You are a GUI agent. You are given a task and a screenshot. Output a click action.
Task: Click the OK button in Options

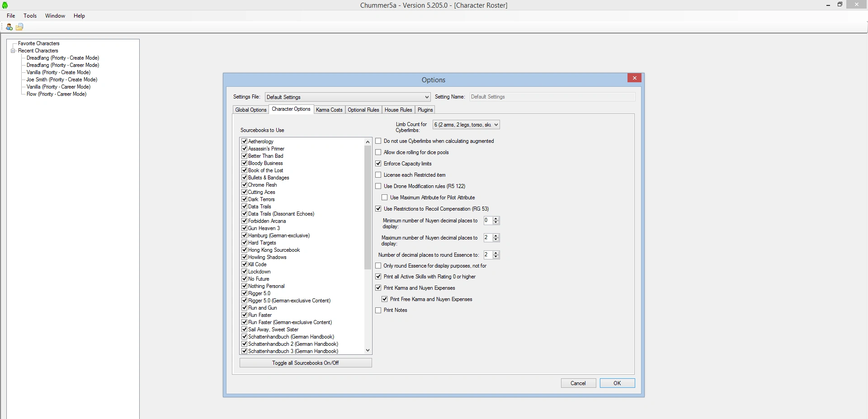coord(617,383)
